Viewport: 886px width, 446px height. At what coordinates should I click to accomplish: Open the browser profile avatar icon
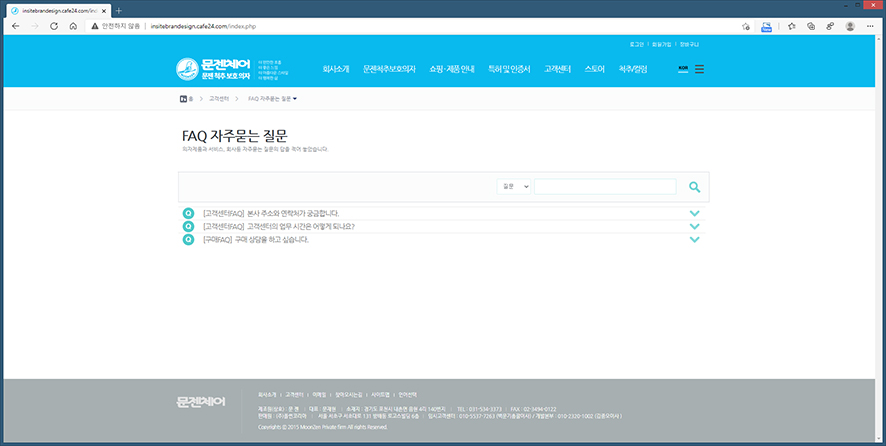[849, 26]
